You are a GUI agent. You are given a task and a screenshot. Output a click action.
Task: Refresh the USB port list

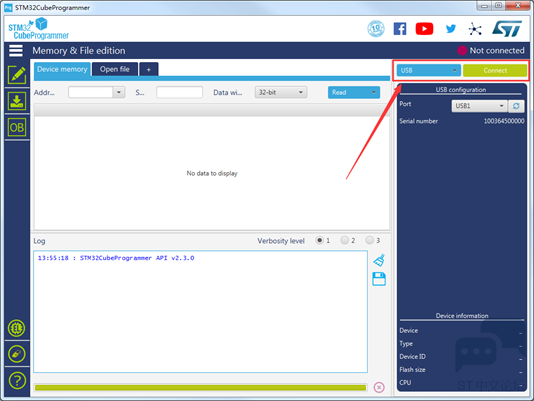[x=516, y=106]
